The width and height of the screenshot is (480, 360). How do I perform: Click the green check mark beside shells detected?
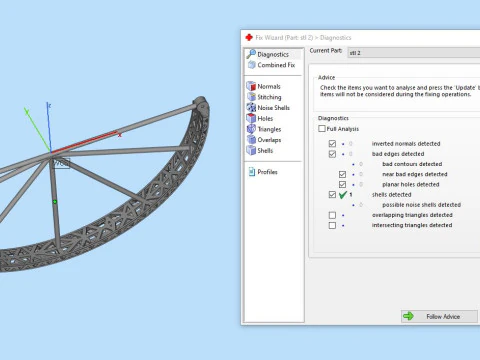343,195
